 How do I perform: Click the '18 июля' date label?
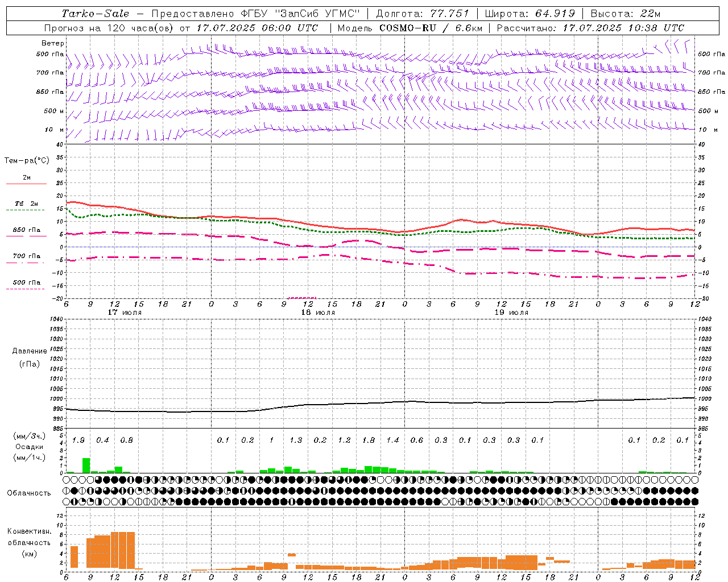(318, 313)
